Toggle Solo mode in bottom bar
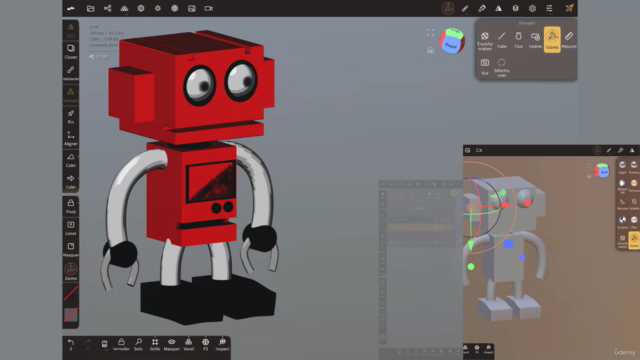Viewport: 640px width, 360px height. pyautogui.click(x=138, y=344)
